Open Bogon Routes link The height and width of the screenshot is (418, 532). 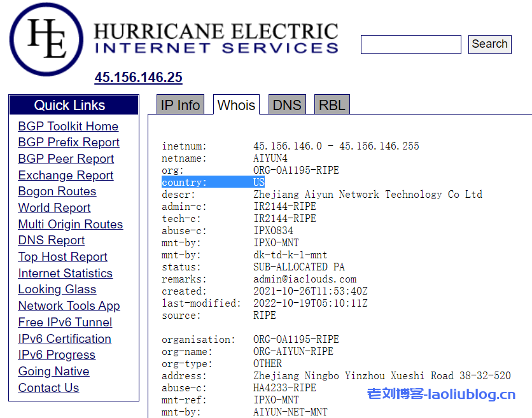57,192
